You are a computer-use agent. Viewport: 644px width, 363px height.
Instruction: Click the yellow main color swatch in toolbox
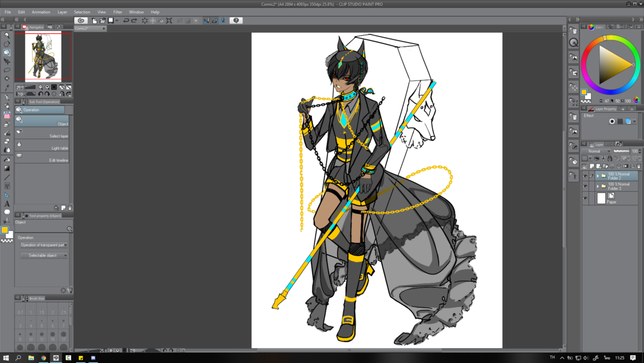pos(4,230)
